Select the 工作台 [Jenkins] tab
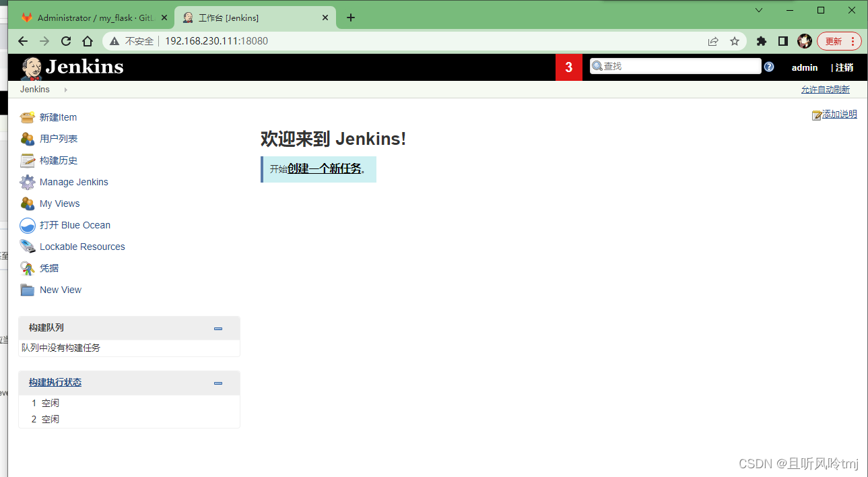This screenshot has height=477, width=868. tap(255, 18)
